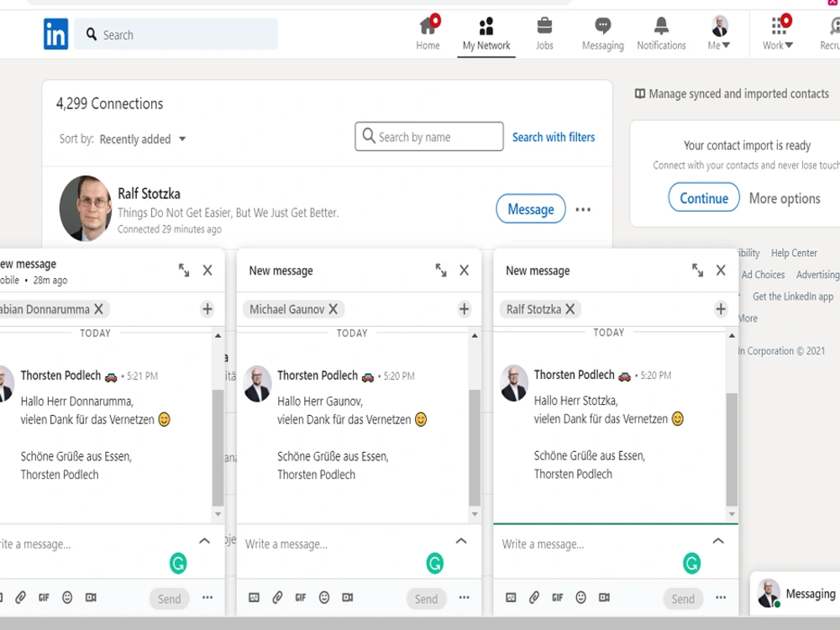Click Continue for contact import
840x630 pixels.
tap(704, 198)
